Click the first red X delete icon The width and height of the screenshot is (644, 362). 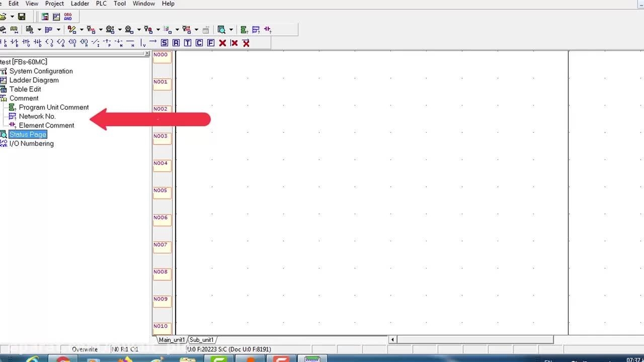222,43
